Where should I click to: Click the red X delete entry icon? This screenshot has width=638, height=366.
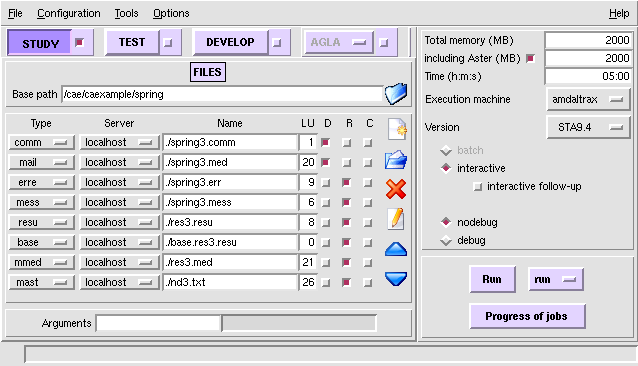pos(395,189)
